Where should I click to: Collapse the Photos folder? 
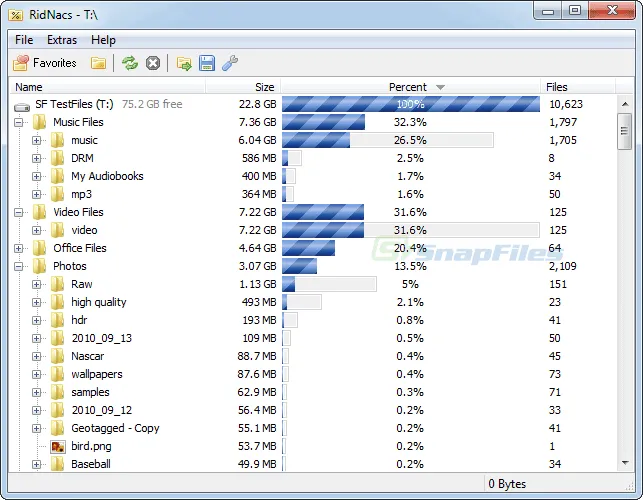(x=18, y=266)
